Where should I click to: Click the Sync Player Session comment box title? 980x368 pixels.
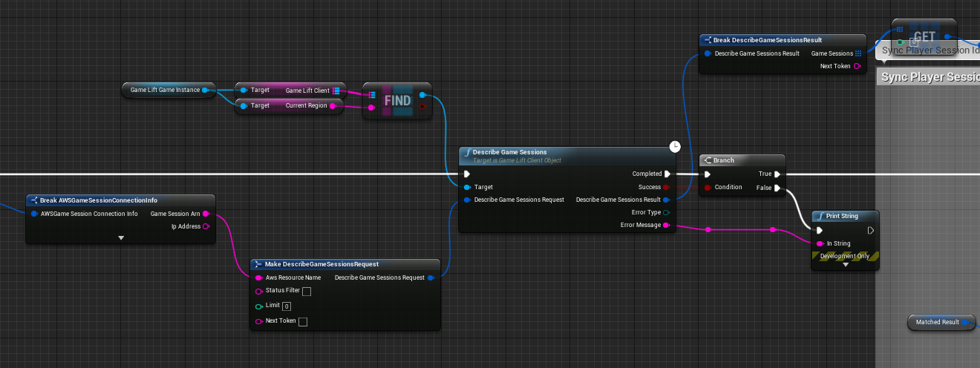coord(928,77)
